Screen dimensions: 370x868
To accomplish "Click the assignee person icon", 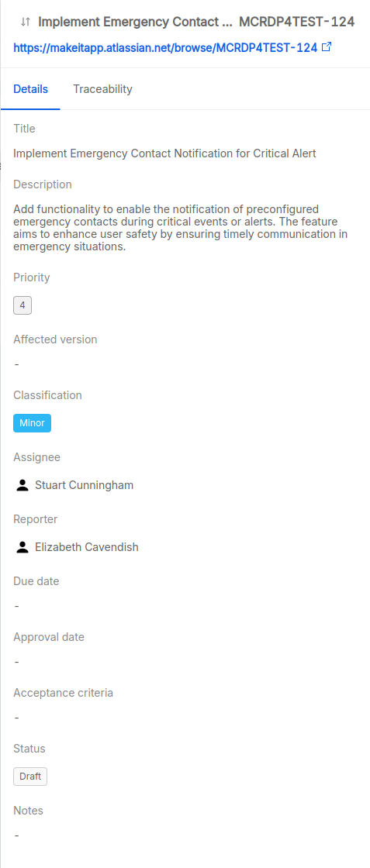I will 22,485.
